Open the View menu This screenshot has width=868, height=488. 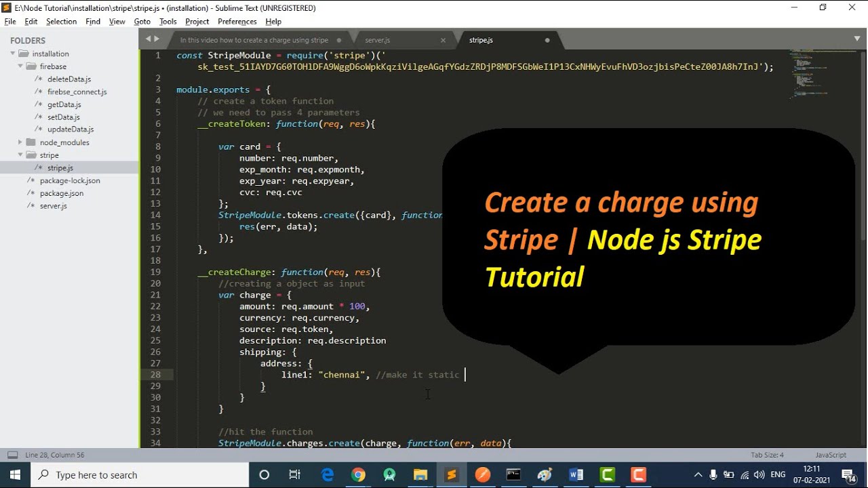point(117,22)
